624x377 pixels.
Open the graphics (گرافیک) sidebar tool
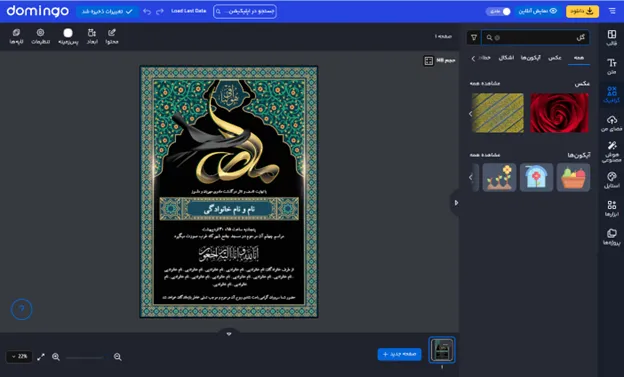click(x=612, y=95)
